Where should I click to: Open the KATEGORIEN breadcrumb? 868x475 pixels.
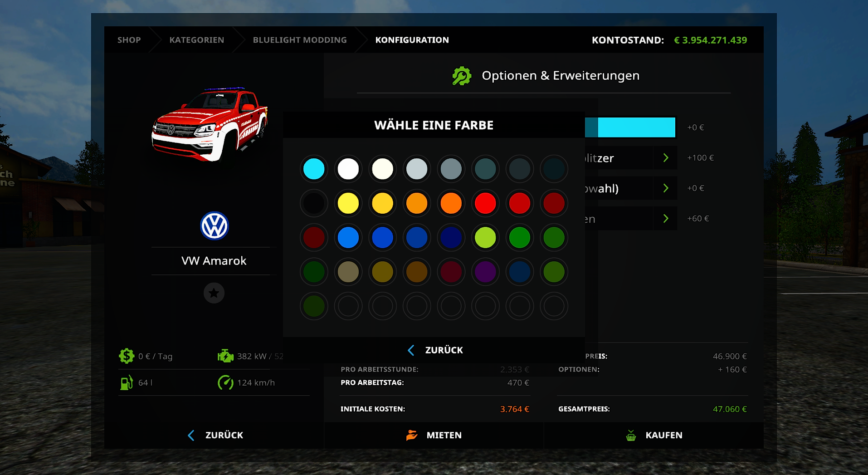tap(197, 40)
